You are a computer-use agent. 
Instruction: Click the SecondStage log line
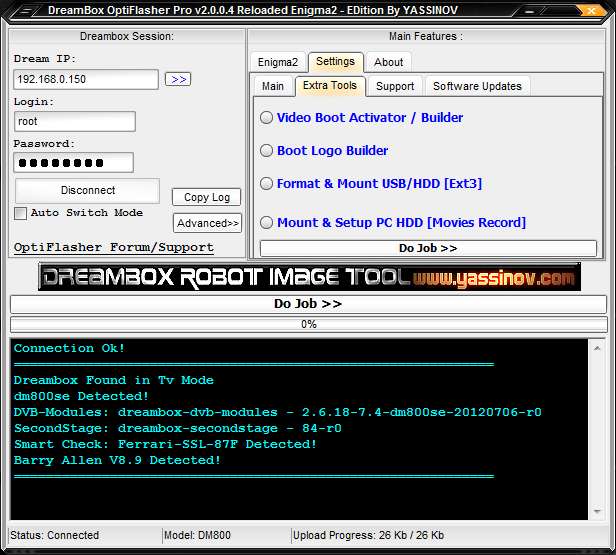[x=178, y=428]
